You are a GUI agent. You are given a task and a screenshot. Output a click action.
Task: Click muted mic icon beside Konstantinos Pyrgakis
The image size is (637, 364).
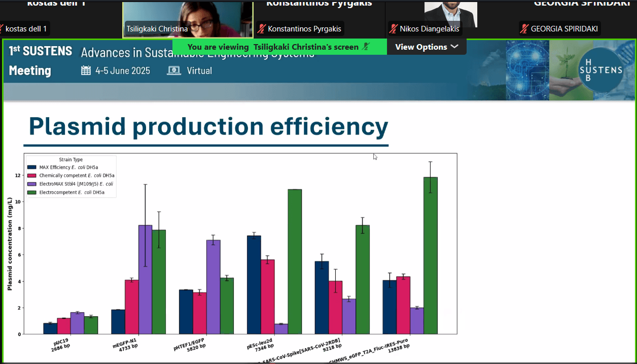pos(262,29)
